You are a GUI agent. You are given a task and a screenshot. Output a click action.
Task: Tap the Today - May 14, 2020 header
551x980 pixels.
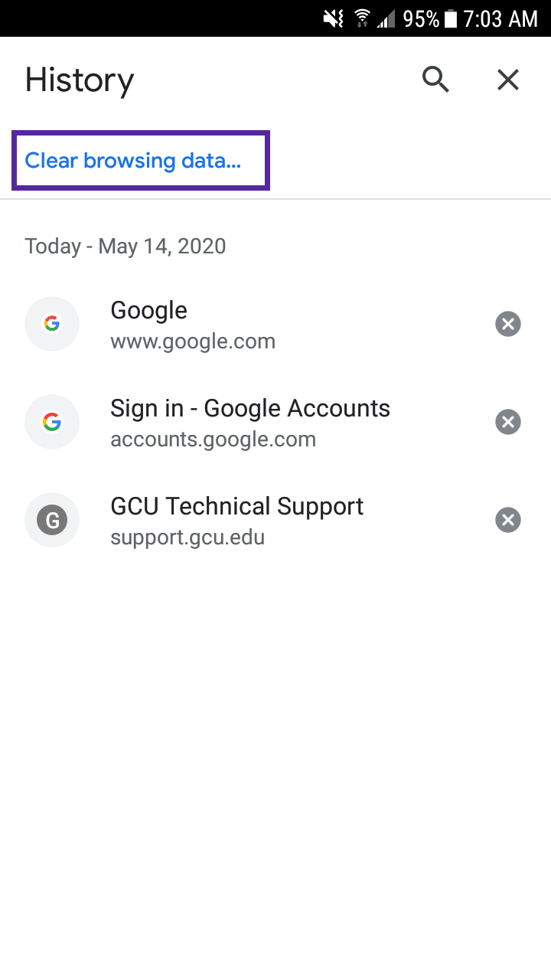pos(126,247)
